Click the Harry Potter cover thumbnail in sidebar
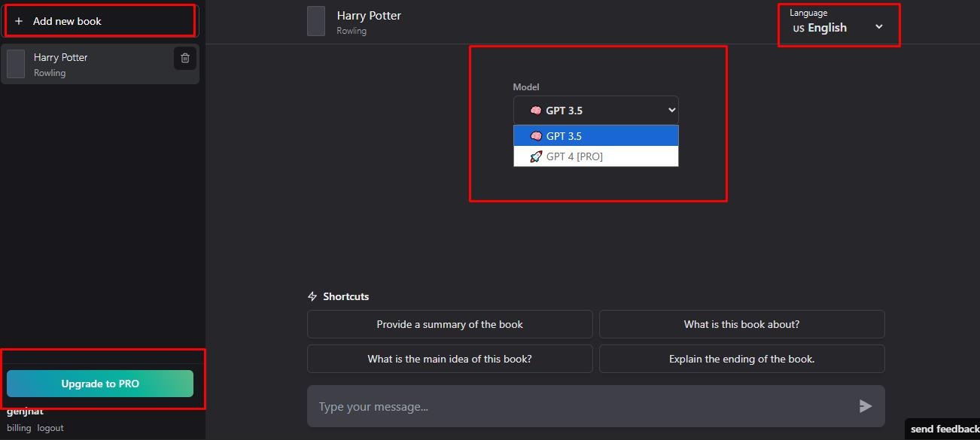Image resolution: width=980 pixels, height=440 pixels. pos(16,64)
